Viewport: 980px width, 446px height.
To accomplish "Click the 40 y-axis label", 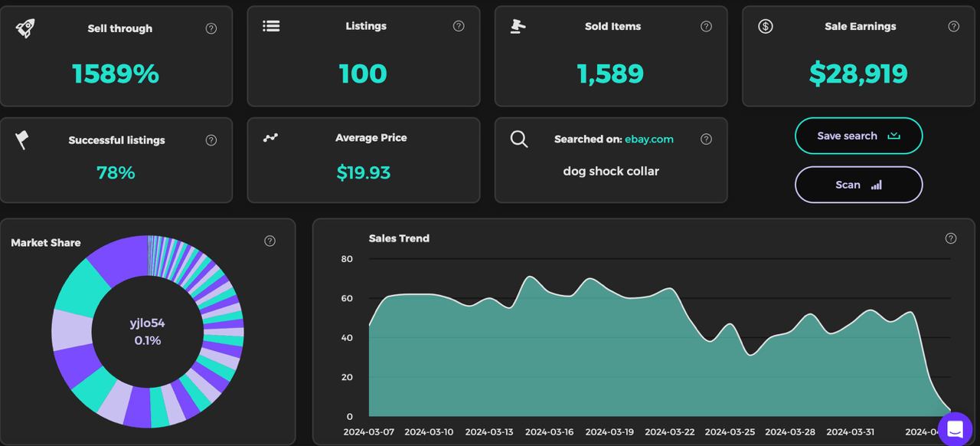I will (347, 338).
